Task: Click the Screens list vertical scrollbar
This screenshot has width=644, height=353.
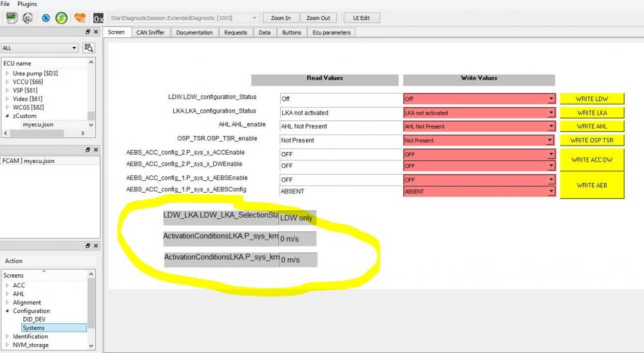Action: (91, 309)
